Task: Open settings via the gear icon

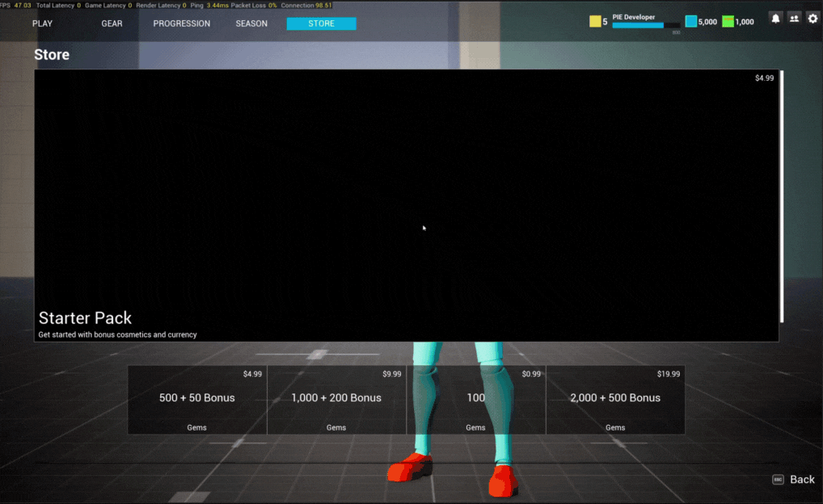Action: [x=812, y=18]
